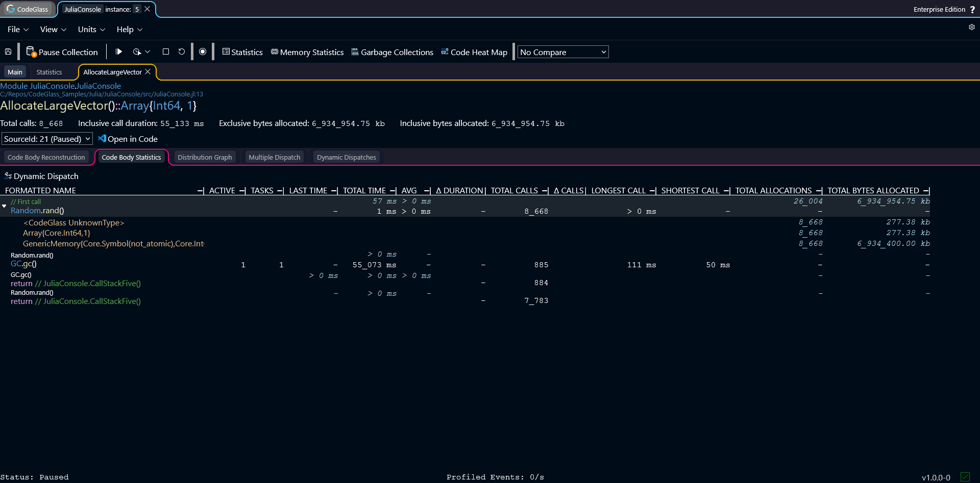Click the JuliaConsole.jl:13 source path link
Viewport: 980px width, 483px height.
click(x=102, y=94)
